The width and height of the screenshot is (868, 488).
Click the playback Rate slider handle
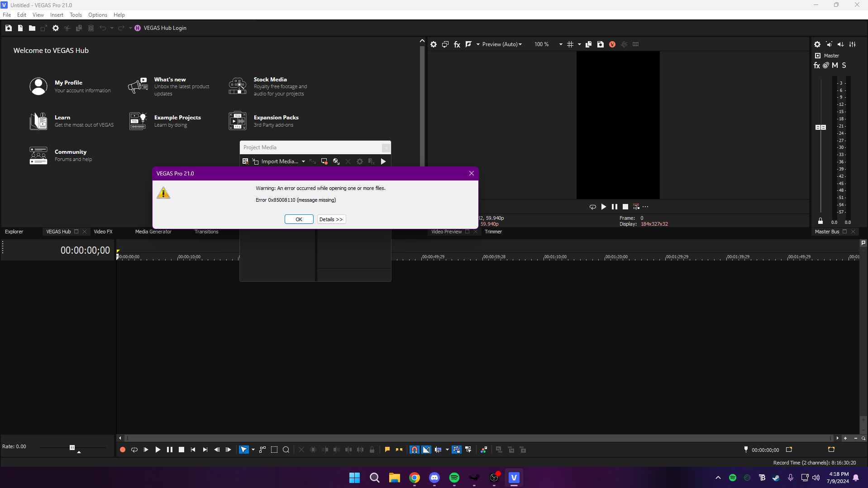tap(72, 447)
